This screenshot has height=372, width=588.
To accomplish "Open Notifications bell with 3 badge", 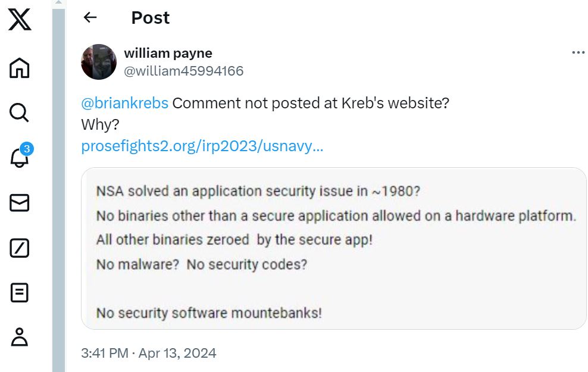I will (x=21, y=155).
